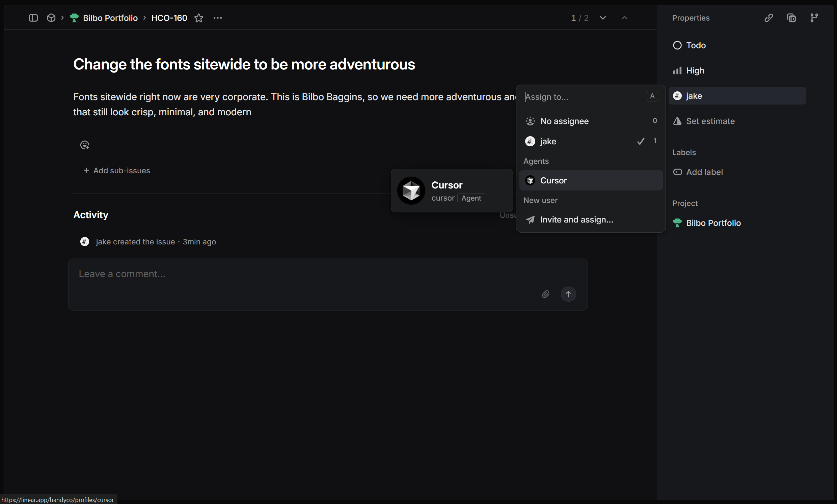The height and width of the screenshot is (504, 837).
Task: Go to next issue down chevron
Action: (x=603, y=18)
